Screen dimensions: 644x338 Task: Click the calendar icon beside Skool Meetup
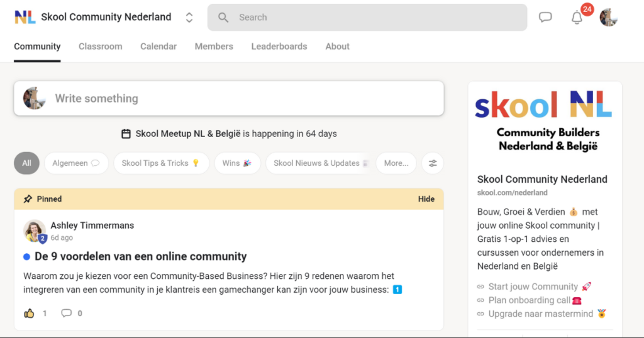(126, 134)
